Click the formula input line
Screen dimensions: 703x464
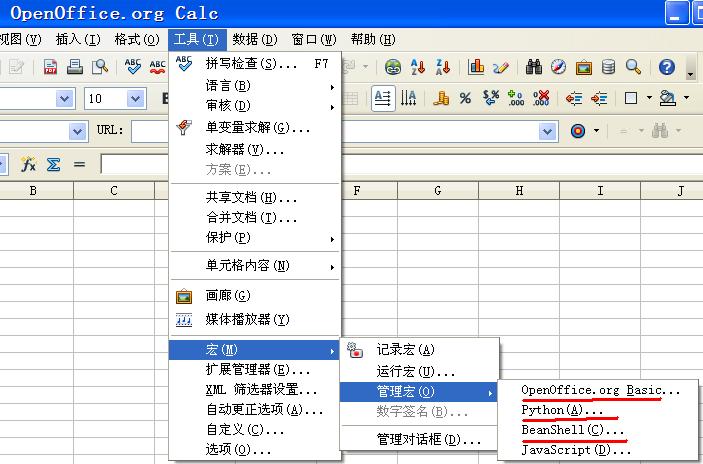pos(401,165)
